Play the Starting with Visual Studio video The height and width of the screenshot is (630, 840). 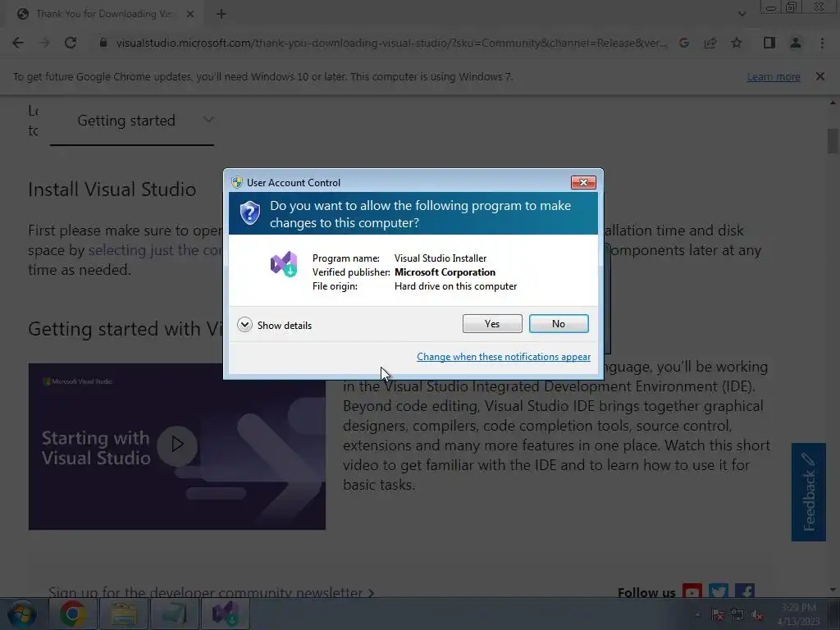pyautogui.click(x=177, y=445)
